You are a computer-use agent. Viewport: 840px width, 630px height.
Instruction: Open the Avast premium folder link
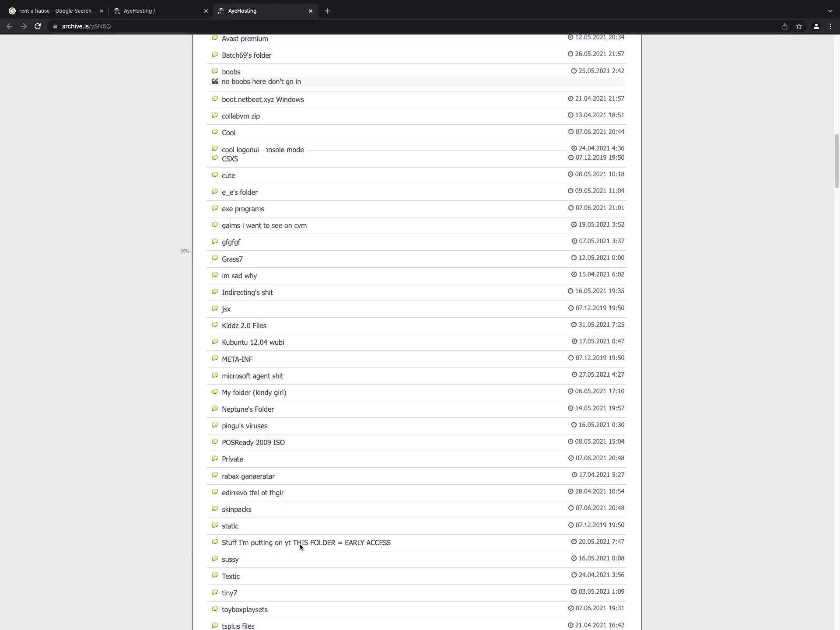(245, 39)
